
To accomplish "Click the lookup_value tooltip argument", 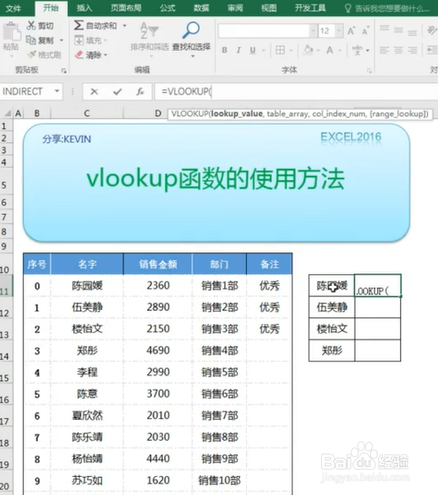I will click(x=237, y=114).
